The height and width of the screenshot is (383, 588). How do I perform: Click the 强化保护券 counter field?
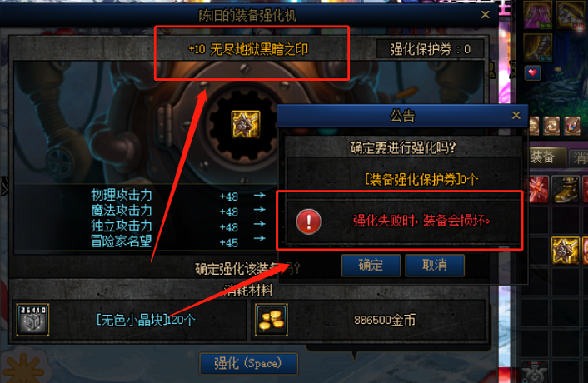tap(430, 49)
